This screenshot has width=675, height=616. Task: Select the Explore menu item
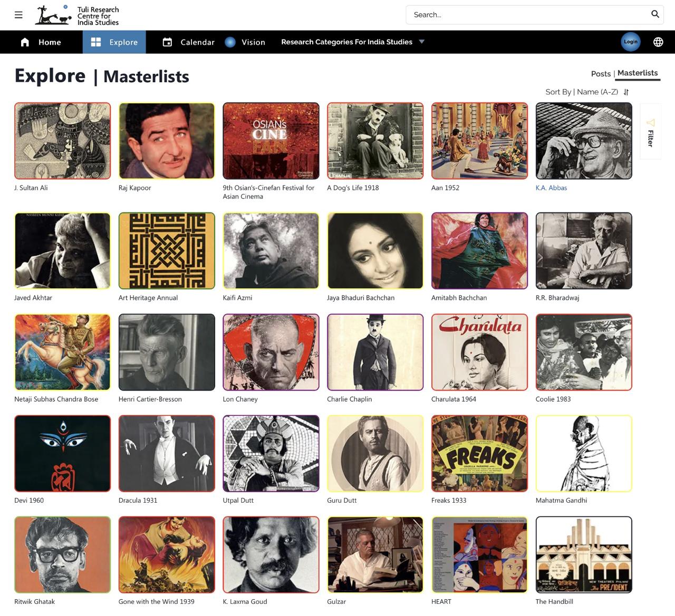114,42
